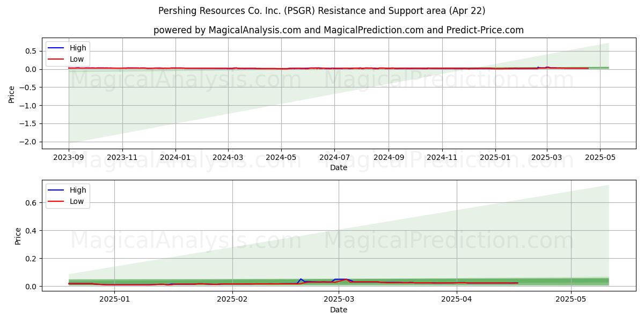
Task: Click the 2024-11 date tick label
Action: tap(442, 158)
